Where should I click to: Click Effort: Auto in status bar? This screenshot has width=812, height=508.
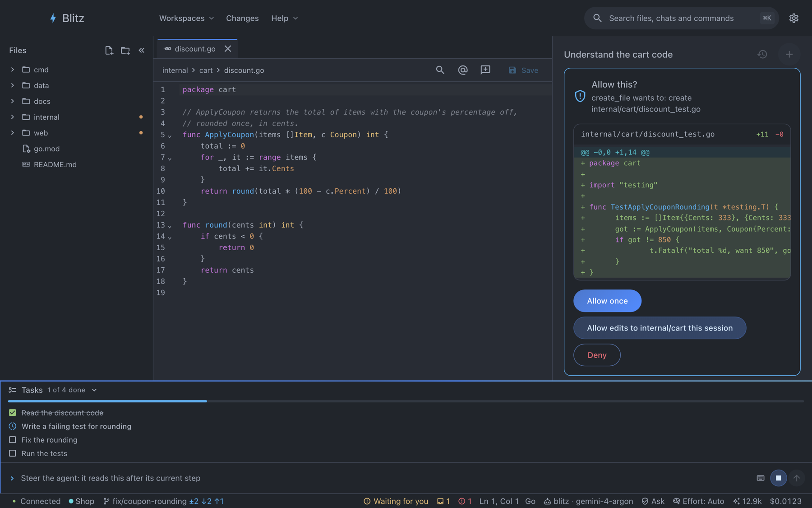click(698, 501)
